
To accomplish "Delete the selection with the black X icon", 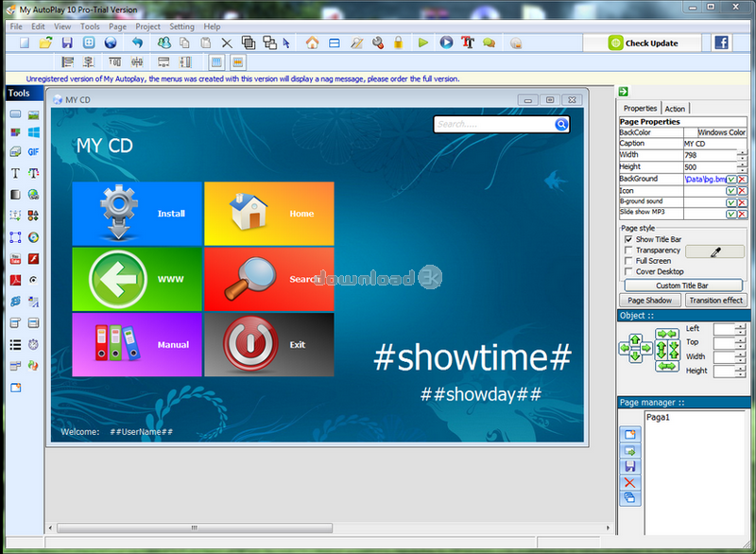I will pyautogui.click(x=227, y=43).
